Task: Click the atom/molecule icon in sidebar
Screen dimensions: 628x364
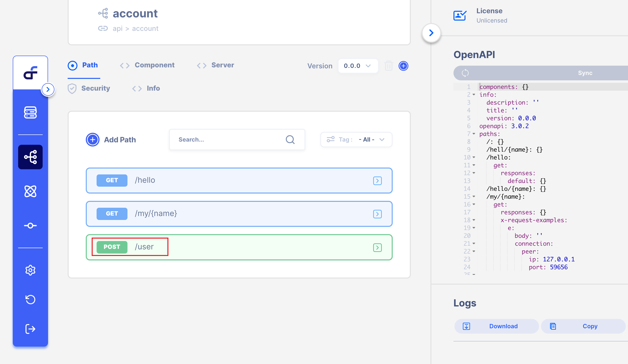Action: coord(31,192)
